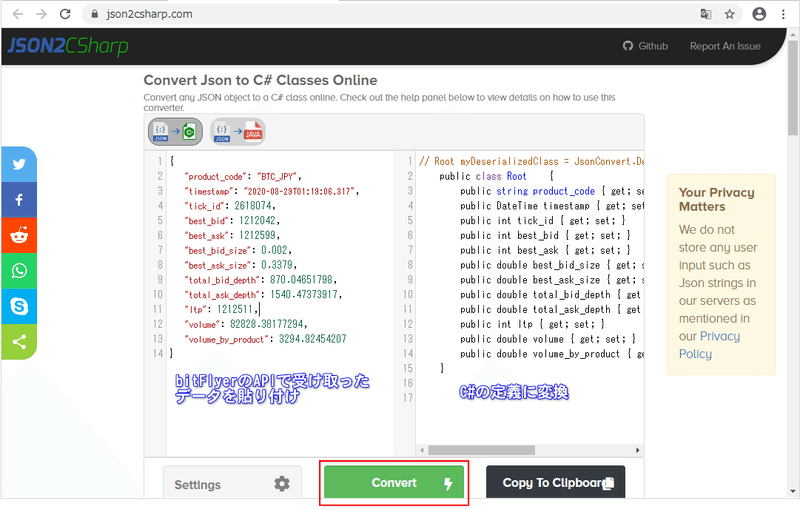Click the JSON2CSharp logo
This screenshot has height=509, width=800.
click(x=67, y=46)
